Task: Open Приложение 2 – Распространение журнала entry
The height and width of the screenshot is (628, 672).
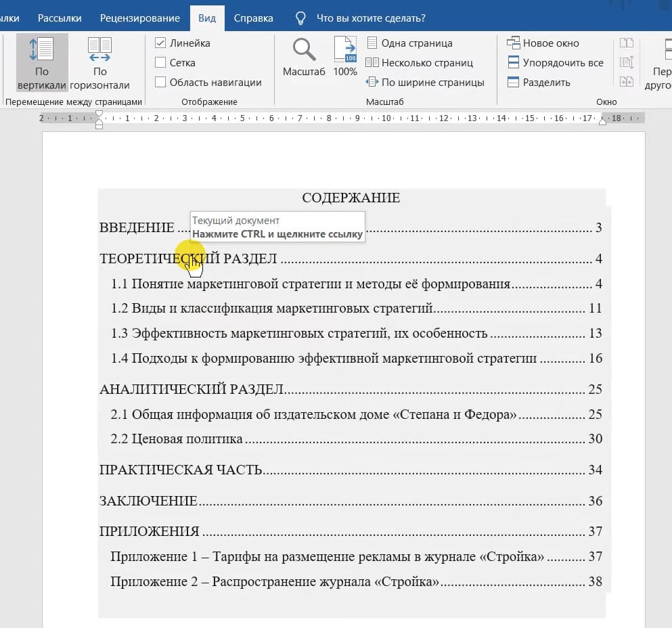Action: 356,581
